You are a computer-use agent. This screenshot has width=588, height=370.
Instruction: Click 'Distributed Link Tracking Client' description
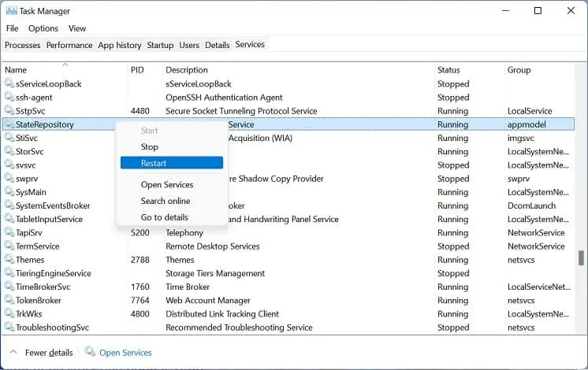click(222, 314)
